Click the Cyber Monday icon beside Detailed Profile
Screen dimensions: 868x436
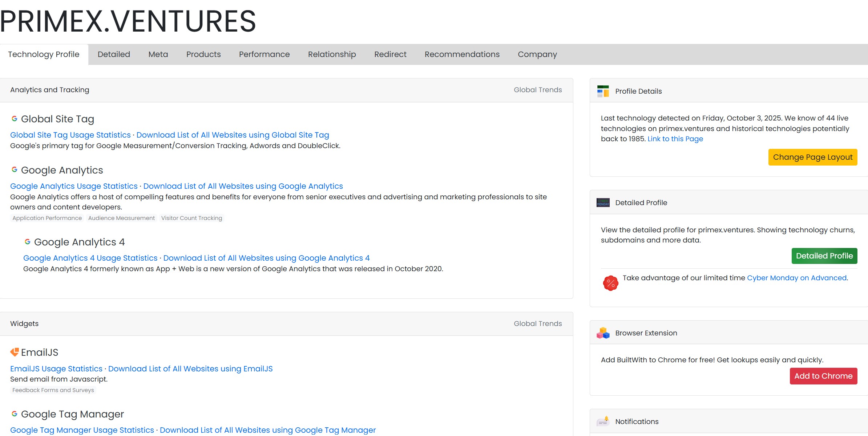click(x=603, y=202)
